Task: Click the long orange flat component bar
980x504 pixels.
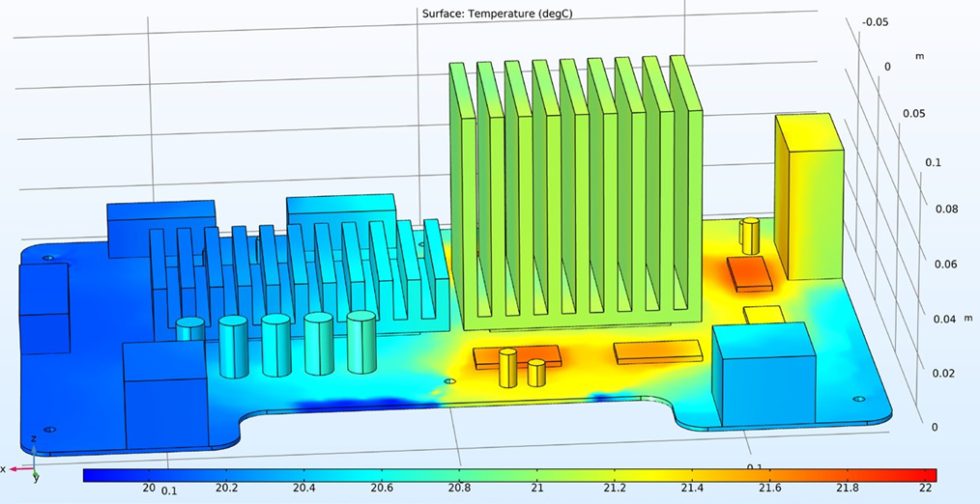Action: coord(657,351)
